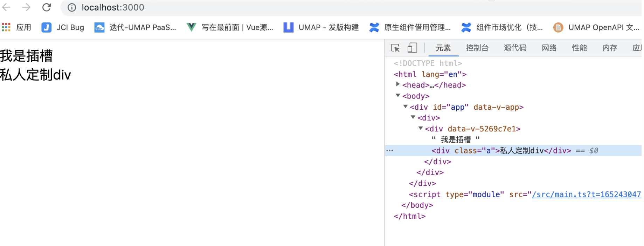
Task: Open the UMAP OpenAPI bookmark
Action: click(x=596, y=27)
